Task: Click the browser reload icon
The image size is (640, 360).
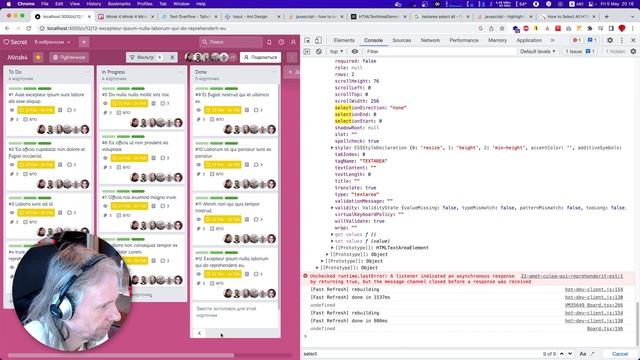Action: (29, 28)
